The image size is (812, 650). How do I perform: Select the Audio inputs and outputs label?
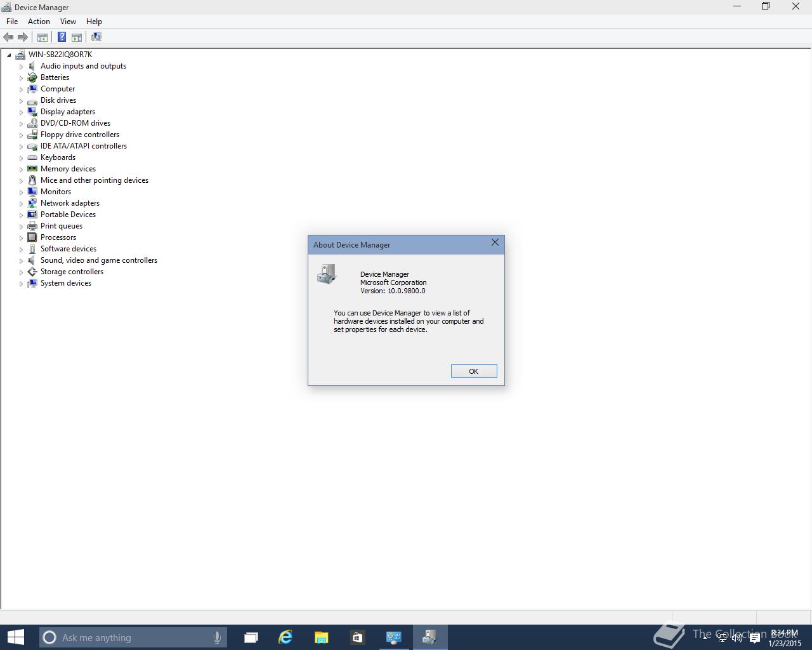(83, 66)
